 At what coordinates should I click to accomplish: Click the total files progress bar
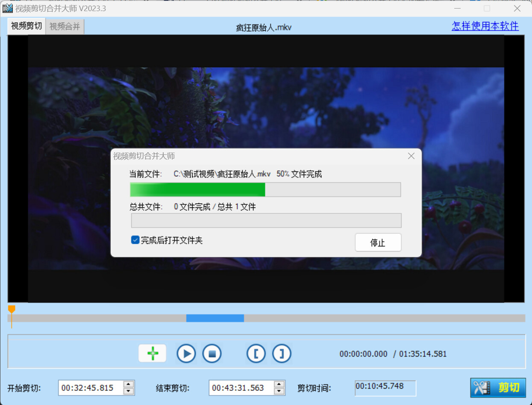pos(266,221)
